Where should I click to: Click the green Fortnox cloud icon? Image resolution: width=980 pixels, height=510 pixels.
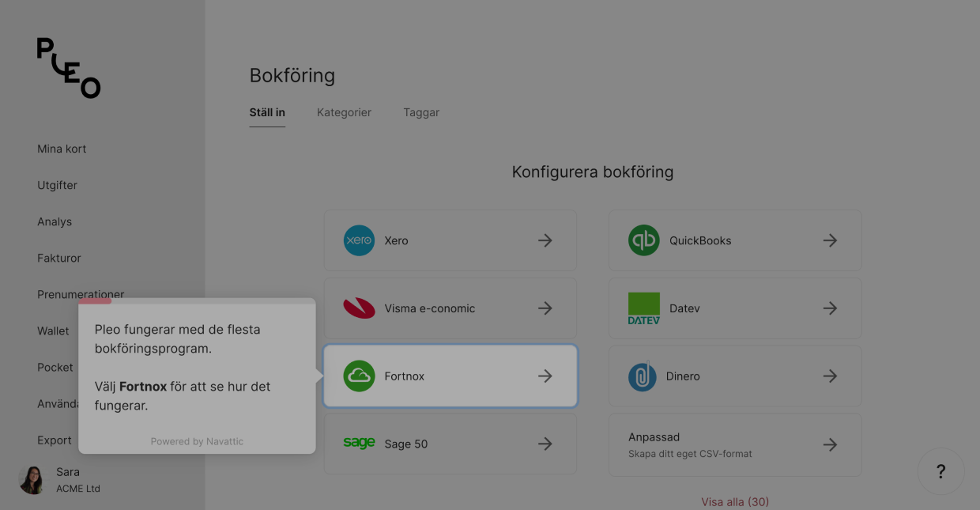pos(359,376)
